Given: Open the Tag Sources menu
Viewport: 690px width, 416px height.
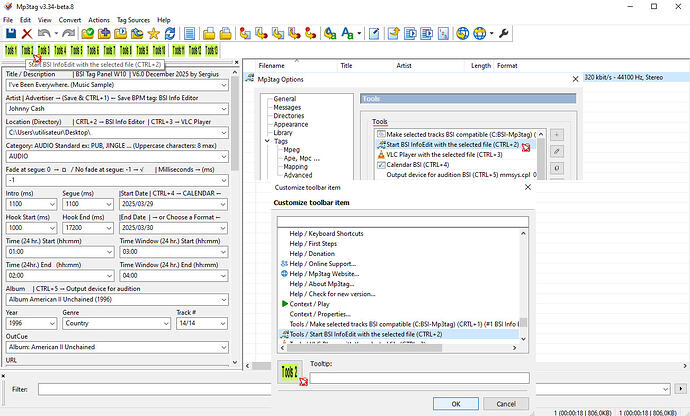Looking at the screenshot, I should tap(133, 20).
